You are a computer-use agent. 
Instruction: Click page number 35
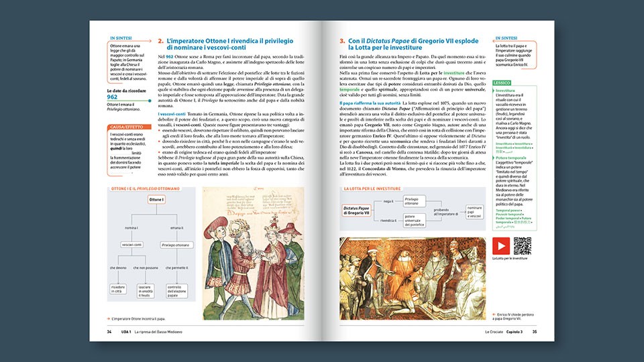[x=535, y=332]
